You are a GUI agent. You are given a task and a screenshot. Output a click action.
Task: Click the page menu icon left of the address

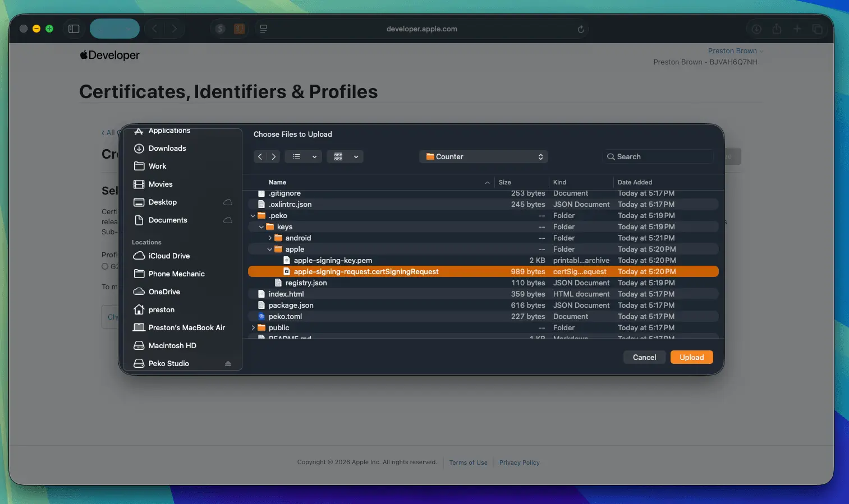263,29
